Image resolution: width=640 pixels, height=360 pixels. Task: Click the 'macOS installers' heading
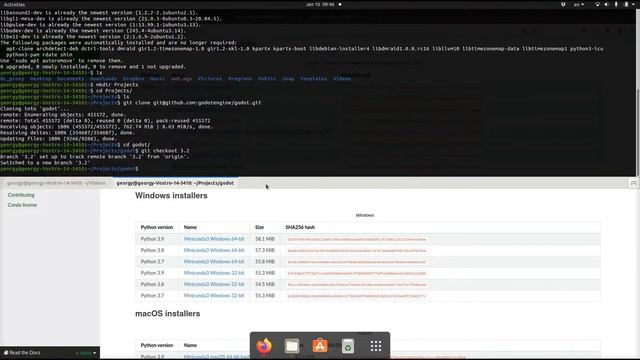[167, 313]
